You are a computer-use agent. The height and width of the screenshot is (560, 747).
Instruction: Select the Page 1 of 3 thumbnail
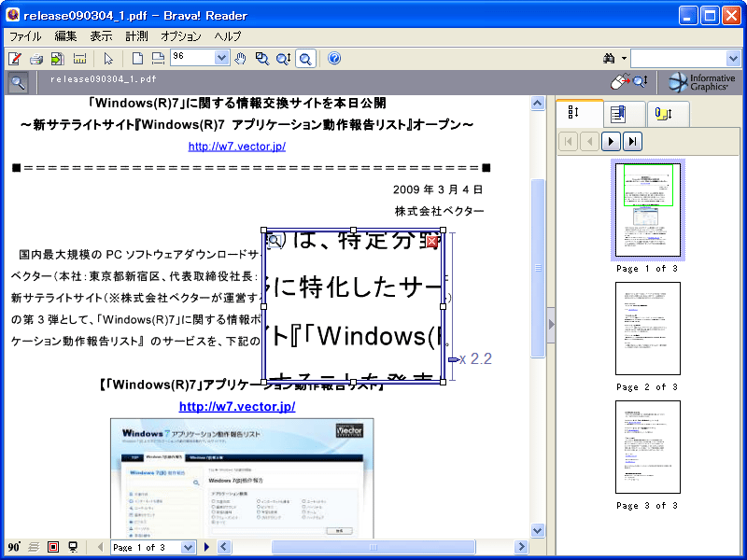click(648, 211)
